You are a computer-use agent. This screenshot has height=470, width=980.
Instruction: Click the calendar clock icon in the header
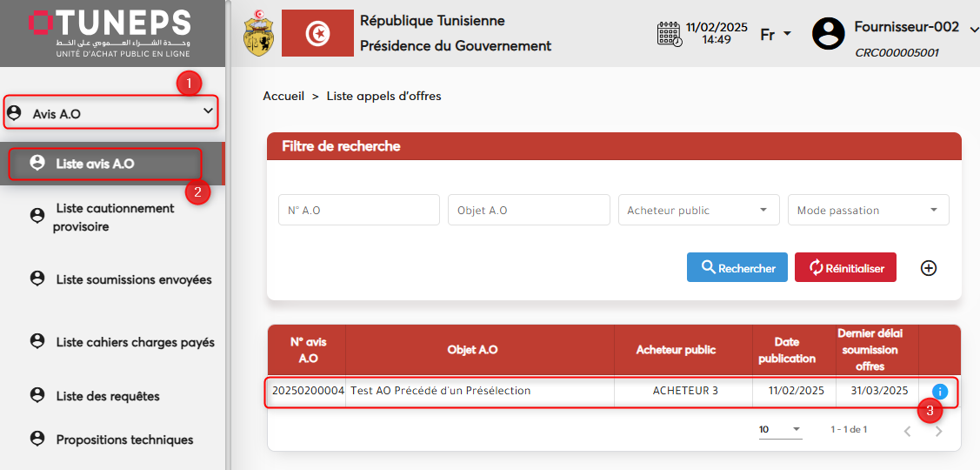pyautogui.click(x=669, y=34)
